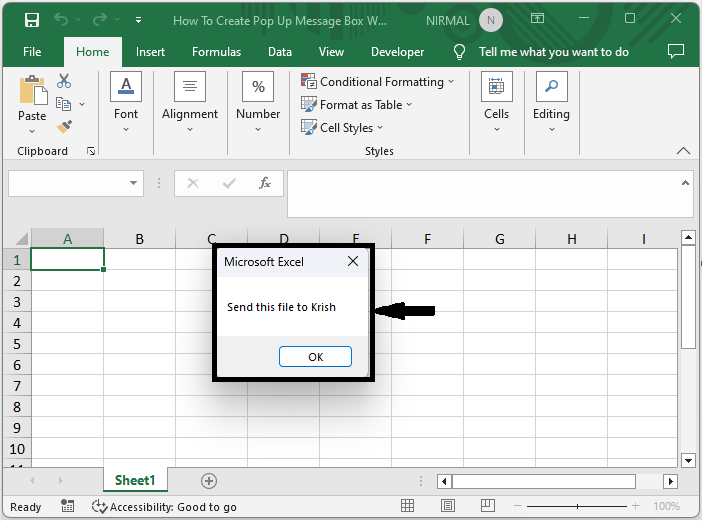Open Ribbon Display Options icon
The height and width of the screenshot is (521, 702).
(537, 18)
